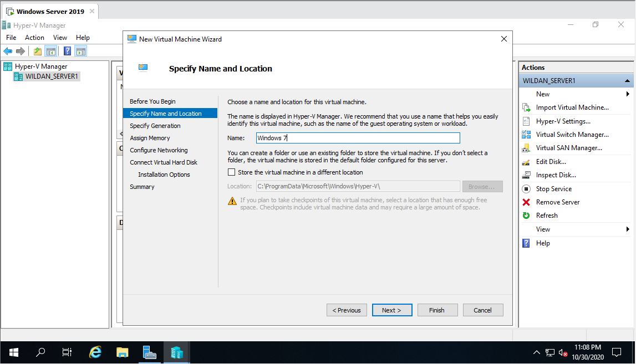Click the Next > button
This screenshot has height=364, width=636.
[392, 310]
